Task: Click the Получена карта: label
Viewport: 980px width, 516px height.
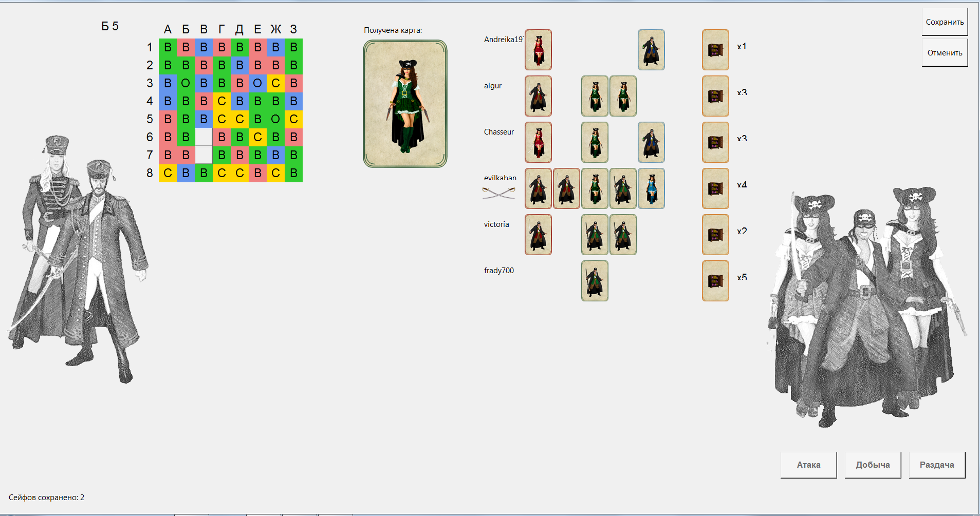Action: coord(393,30)
